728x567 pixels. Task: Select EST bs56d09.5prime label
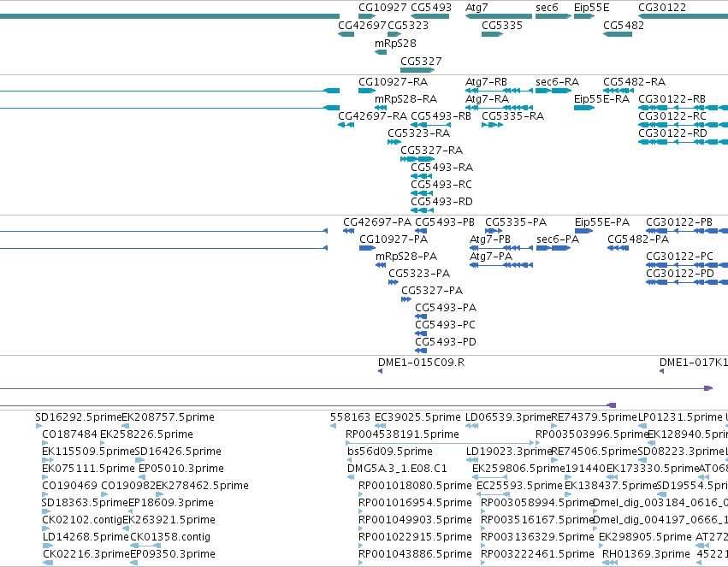389,452
